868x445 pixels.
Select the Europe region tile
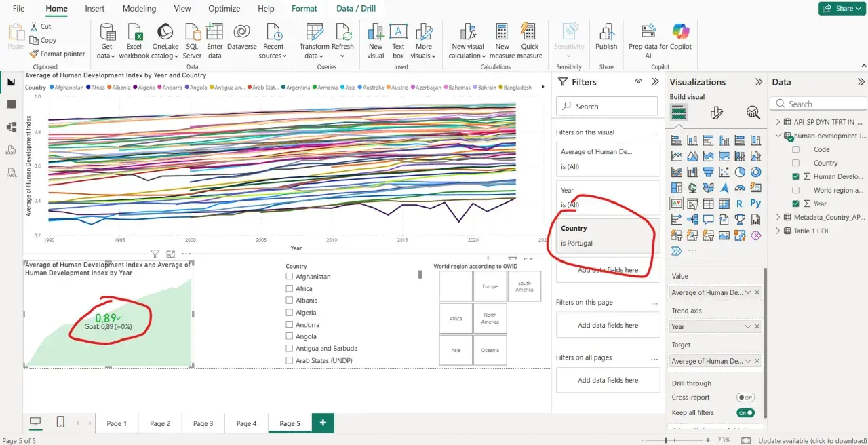point(490,286)
